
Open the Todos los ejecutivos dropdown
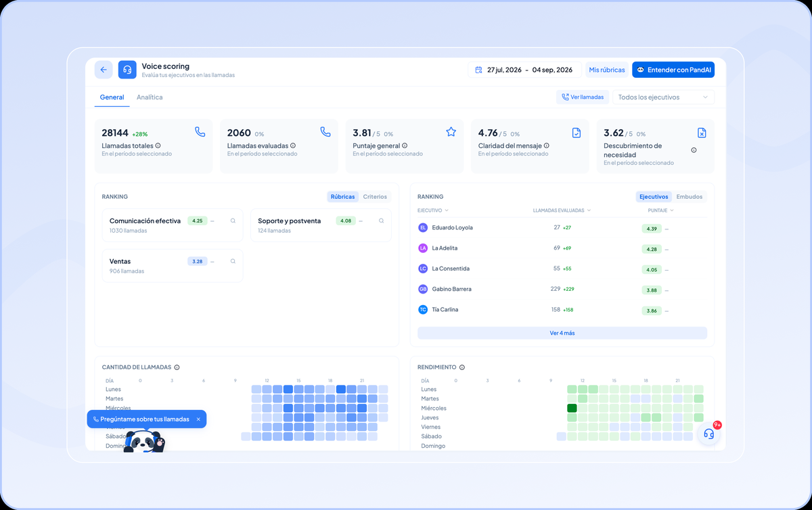coord(663,97)
